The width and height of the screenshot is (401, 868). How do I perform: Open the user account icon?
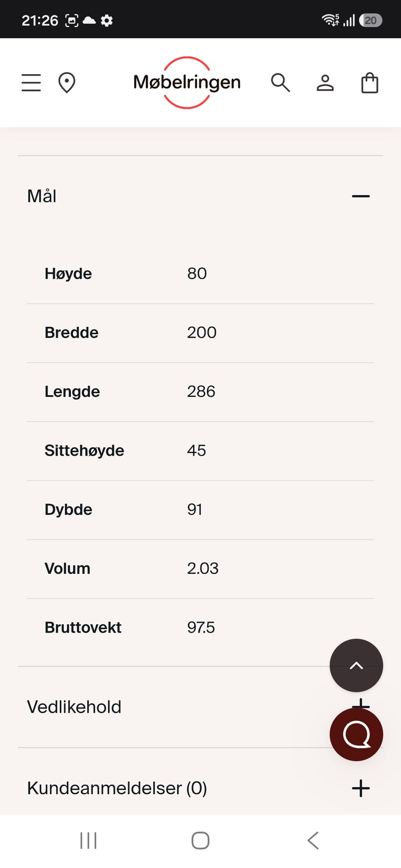point(325,83)
